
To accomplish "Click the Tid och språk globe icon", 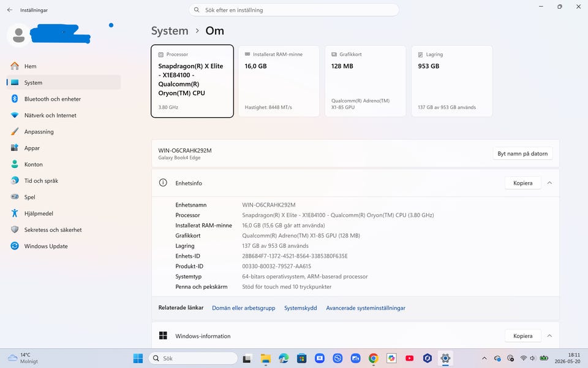I will pyautogui.click(x=15, y=180).
